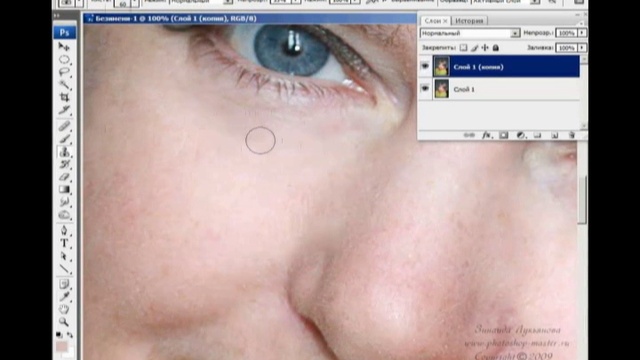This screenshot has height=360, width=640.
Task: Select the Gradient tool
Action: point(64,189)
